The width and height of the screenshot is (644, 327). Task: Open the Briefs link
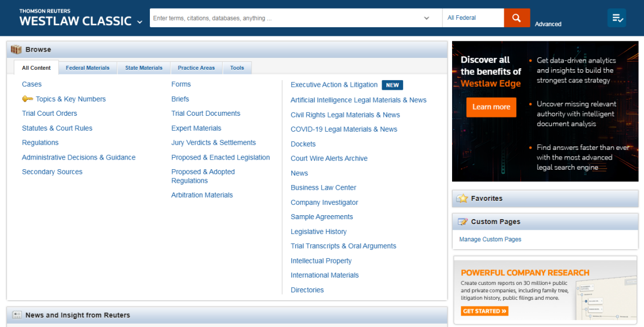coord(180,99)
